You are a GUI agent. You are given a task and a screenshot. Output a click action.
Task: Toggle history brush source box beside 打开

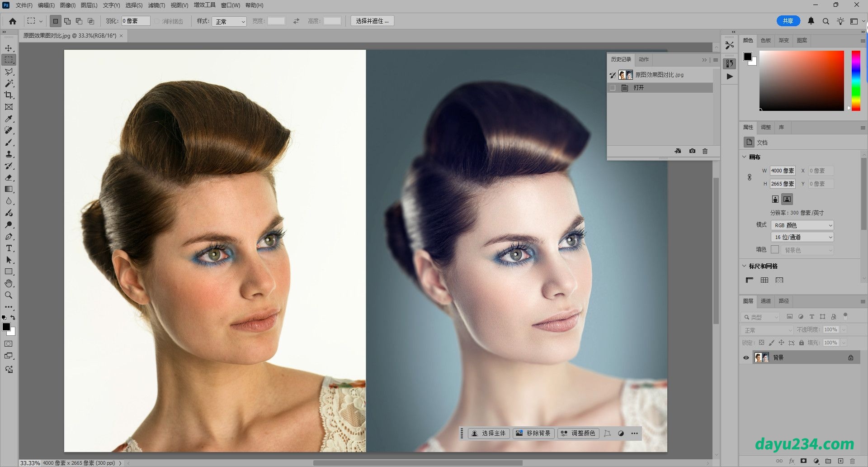(613, 88)
